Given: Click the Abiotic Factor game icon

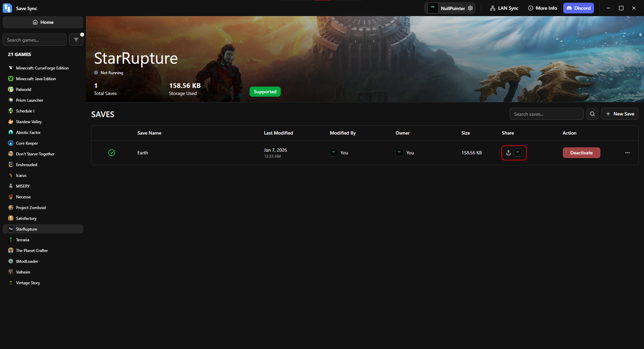Looking at the screenshot, I should coord(11,132).
